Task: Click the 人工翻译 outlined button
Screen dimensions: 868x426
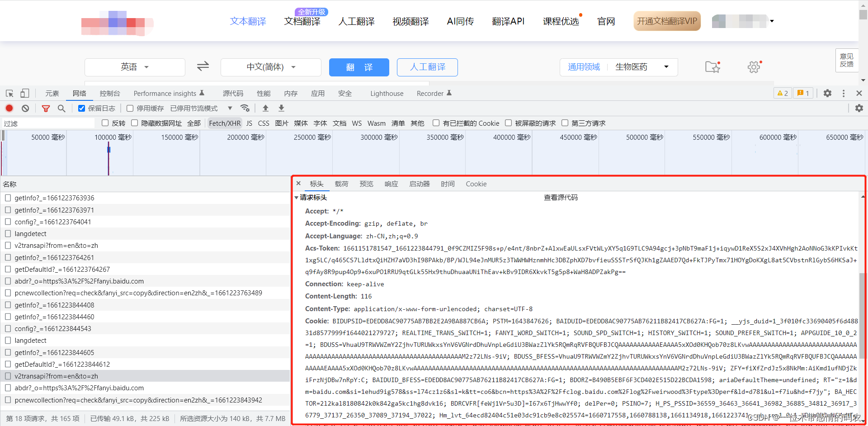Action: coord(427,67)
